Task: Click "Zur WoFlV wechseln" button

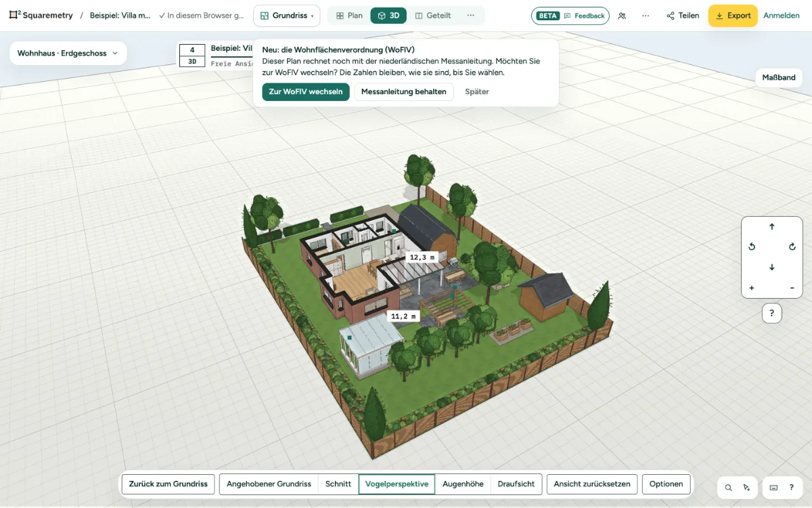Action: (x=306, y=91)
